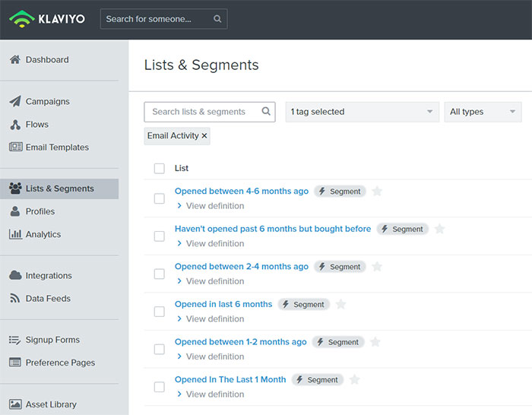The height and width of the screenshot is (415, 532).
Task: Star the Opened between 2-4 months ago segment
Action: pos(377,267)
